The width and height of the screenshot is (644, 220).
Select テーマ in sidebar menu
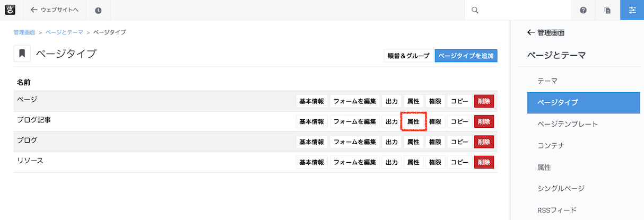547,81
